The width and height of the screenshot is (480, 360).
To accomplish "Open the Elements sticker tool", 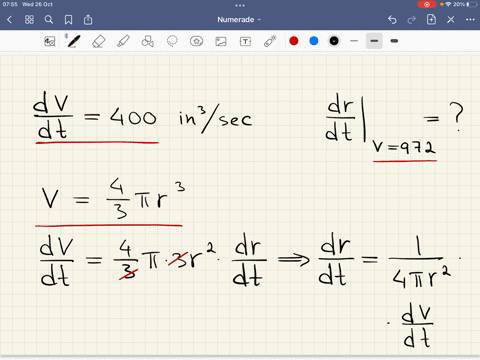I will pyautogui.click(x=196, y=41).
